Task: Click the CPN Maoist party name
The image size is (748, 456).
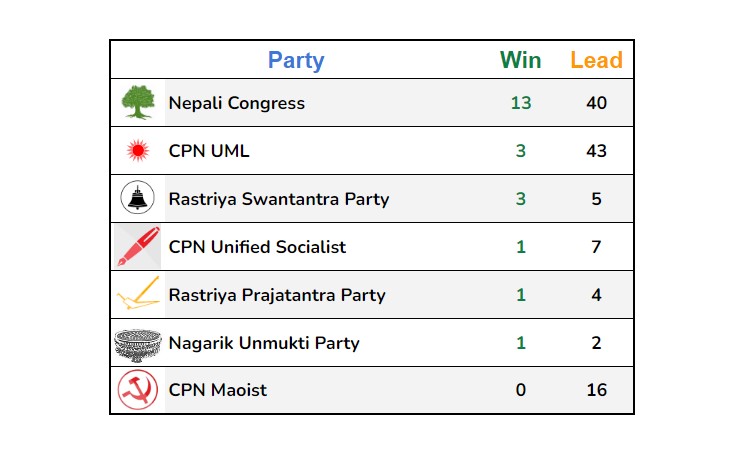Action: pyautogui.click(x=218, y=390)
